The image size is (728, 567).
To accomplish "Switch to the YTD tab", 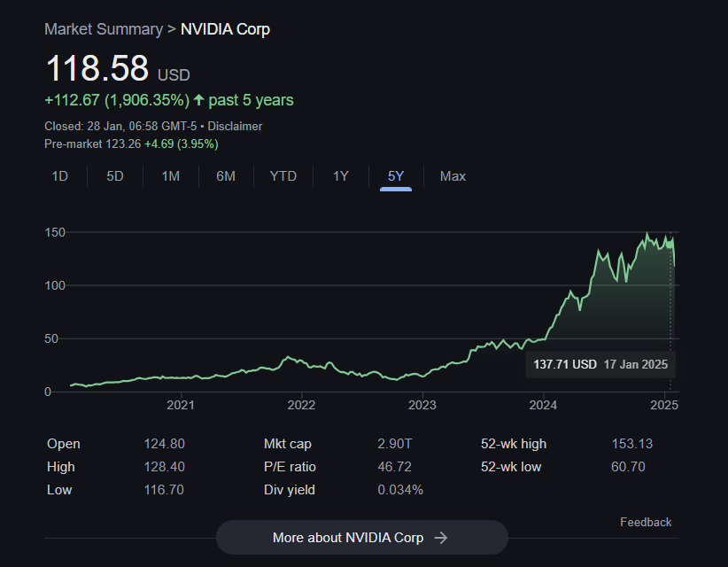I will point(283,176).
